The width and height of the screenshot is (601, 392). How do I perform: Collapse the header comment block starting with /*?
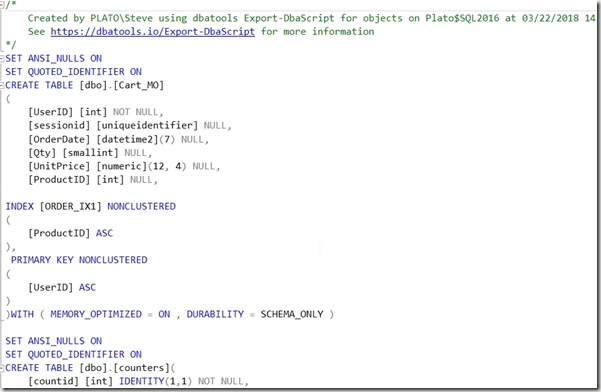2,5
